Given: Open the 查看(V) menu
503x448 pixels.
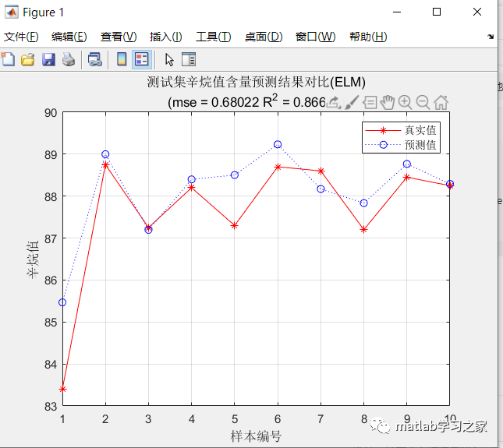Looking at the screenshot, I should pyautogui.click(x=119, y=37).
